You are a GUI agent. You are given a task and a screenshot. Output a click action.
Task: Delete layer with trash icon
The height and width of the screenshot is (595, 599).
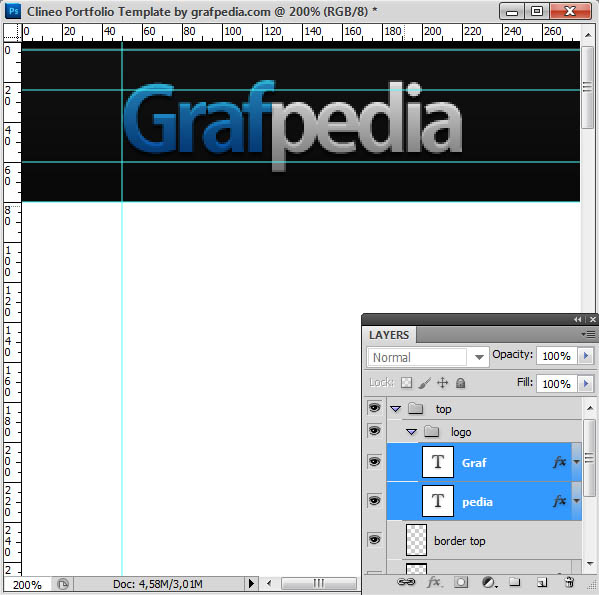click(569, 582)
